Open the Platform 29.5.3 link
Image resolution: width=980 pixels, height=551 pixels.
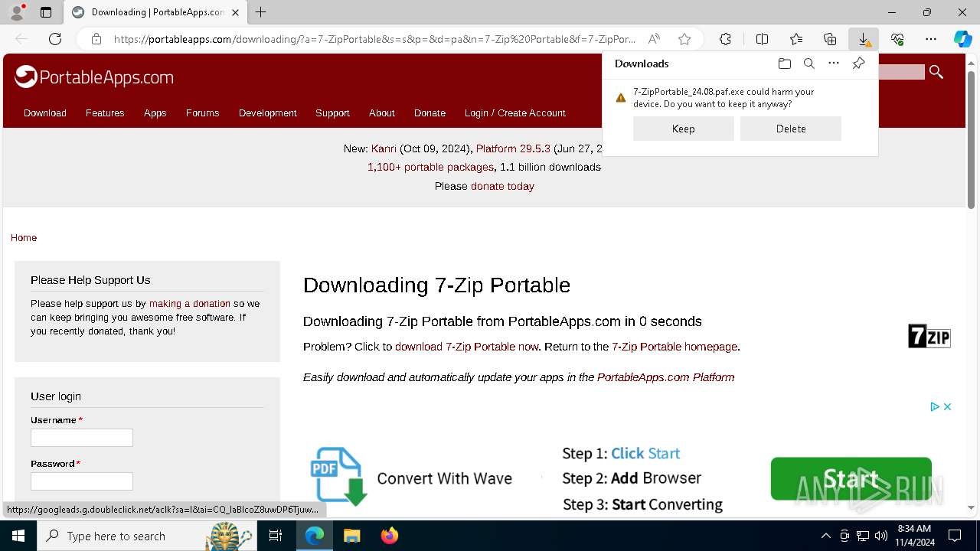tap(513, 148)
